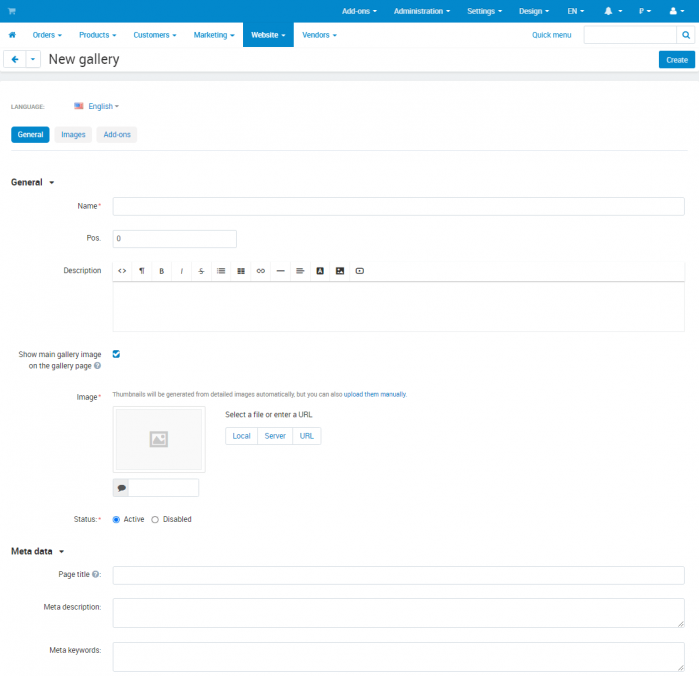Click upload them manually link
The height and width of the screenshot is (676, 700).
pyautogui.click(x=375, y=394)
